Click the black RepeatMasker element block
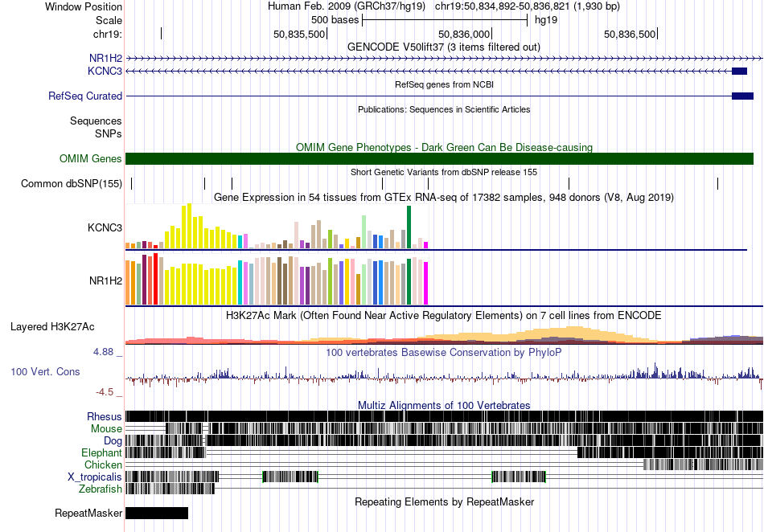This screenshot has height=532, width=764. click(157, 513)
